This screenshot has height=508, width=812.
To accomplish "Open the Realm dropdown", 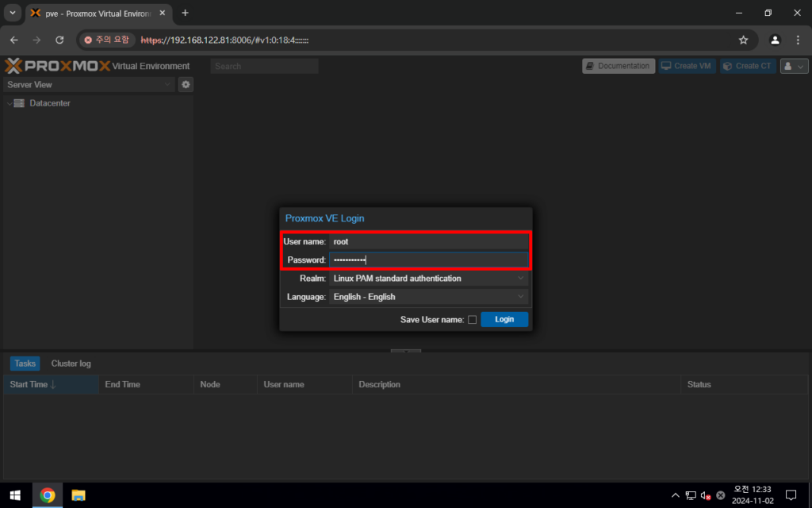I will pyautogui.click(x=428, y=279).
